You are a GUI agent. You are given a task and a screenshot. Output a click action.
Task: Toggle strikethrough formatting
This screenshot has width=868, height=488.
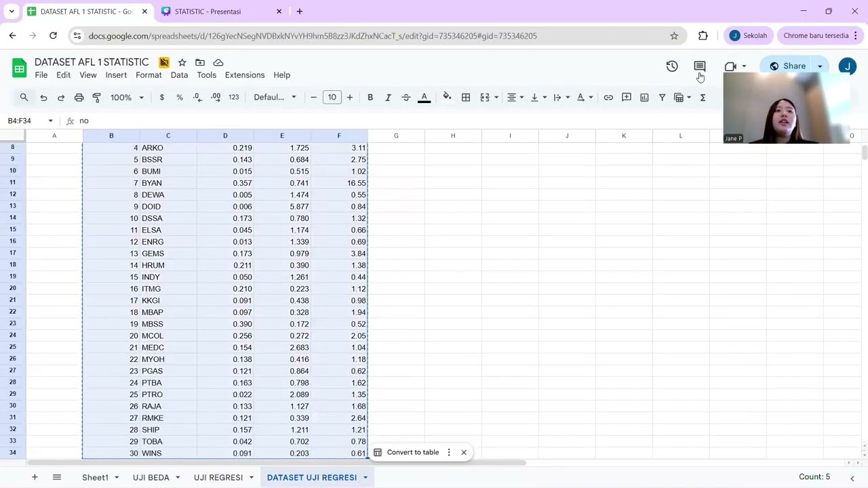tap(406, 98)
